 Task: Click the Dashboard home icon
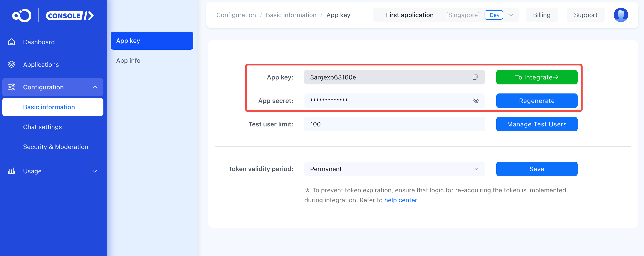point(12,42)
